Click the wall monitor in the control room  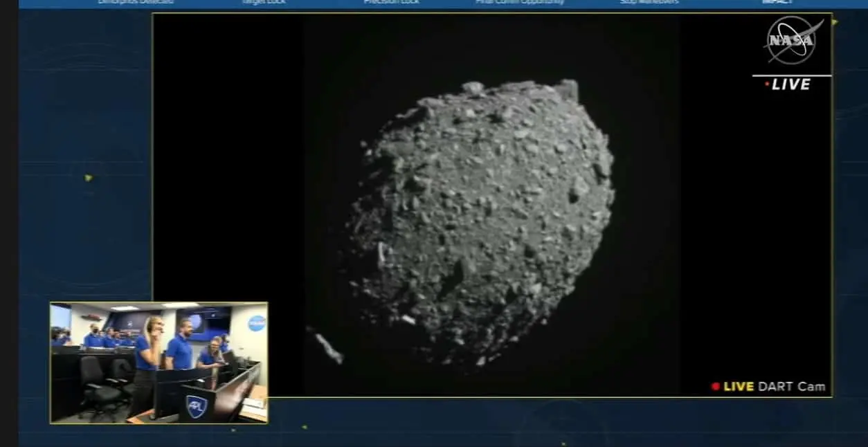click(x=203, y=321)
